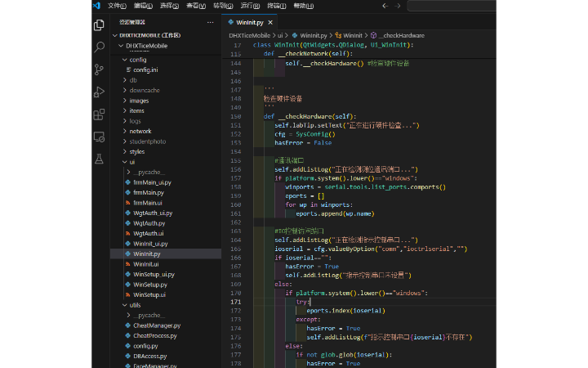
Task: Open the 选择(S) menu
Action: pos(170,6)
